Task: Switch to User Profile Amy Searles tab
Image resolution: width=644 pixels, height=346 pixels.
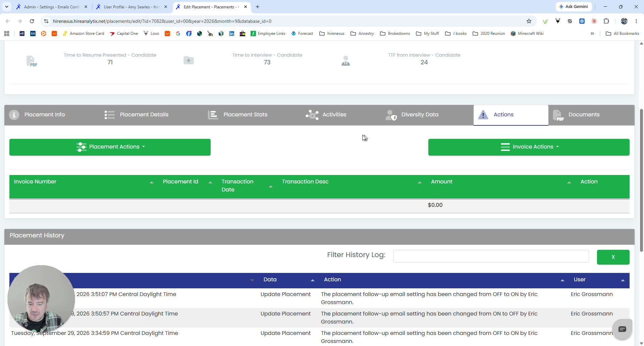Action: (x=131, y=7)
